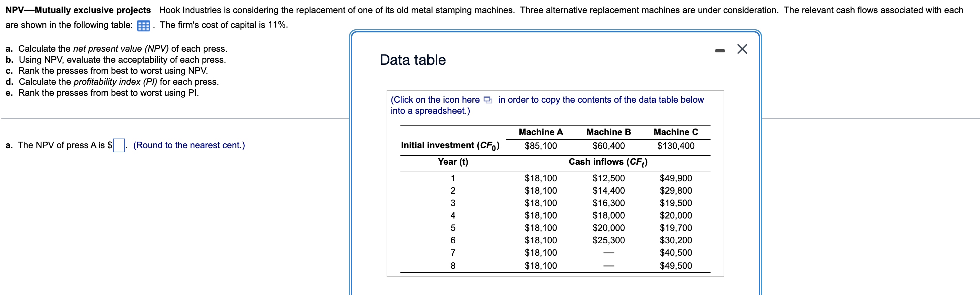
Task: Click part c 'Rank the presses using NPV'
Action: pyautogui.click(x=106, y=71)
